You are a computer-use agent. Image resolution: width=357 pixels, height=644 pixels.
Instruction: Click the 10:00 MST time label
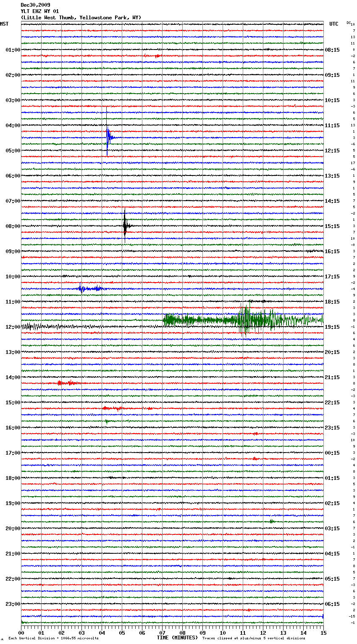[13, 277]
